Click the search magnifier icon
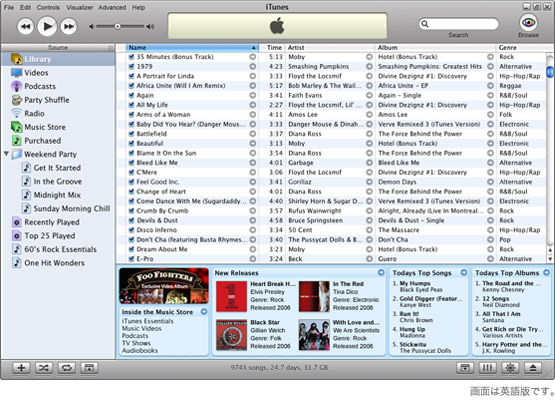Viewport: 555px width, 406px height. tap(425, 24)
